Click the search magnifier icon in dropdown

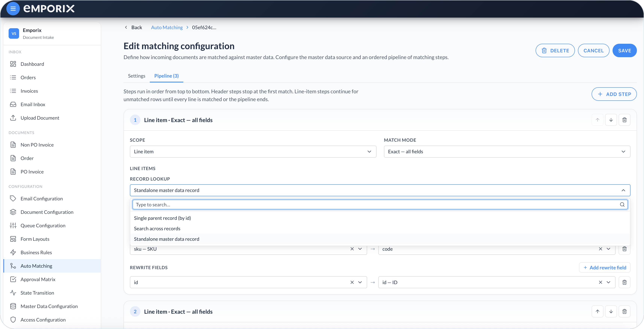[x=622, y=205]
